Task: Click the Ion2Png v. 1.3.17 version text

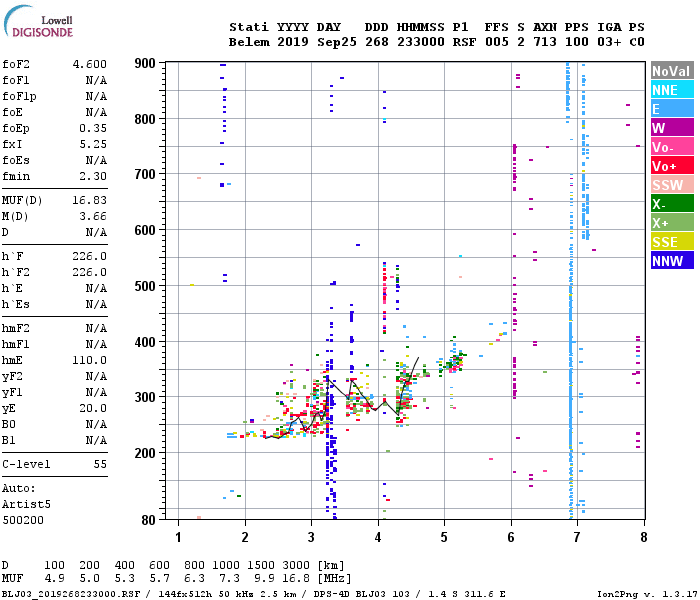Action: (645, 595)
